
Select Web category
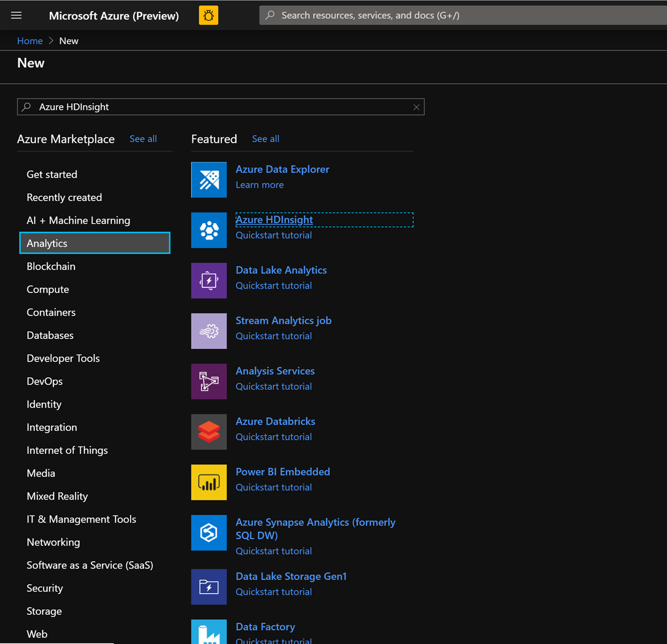coord(37,634)
